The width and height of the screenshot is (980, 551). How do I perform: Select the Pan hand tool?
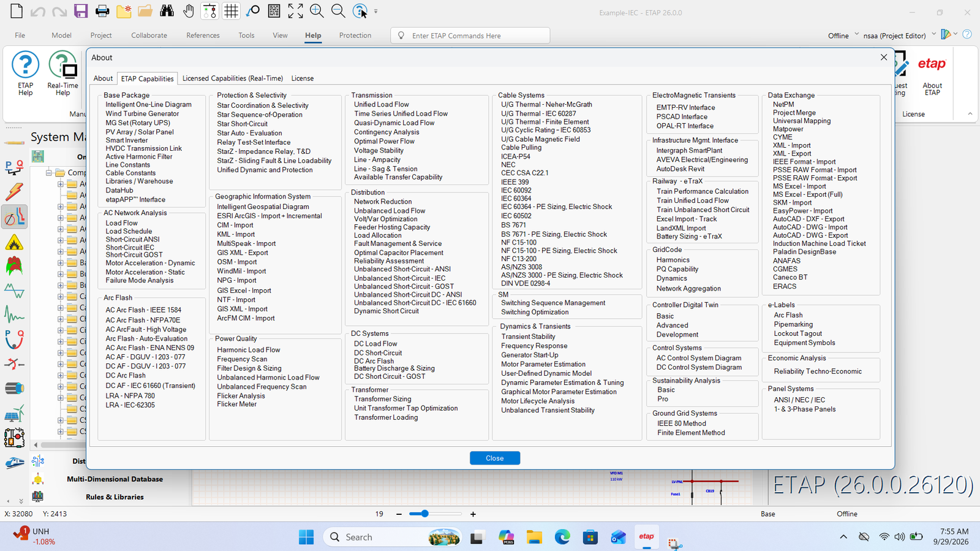pos(189,11)
